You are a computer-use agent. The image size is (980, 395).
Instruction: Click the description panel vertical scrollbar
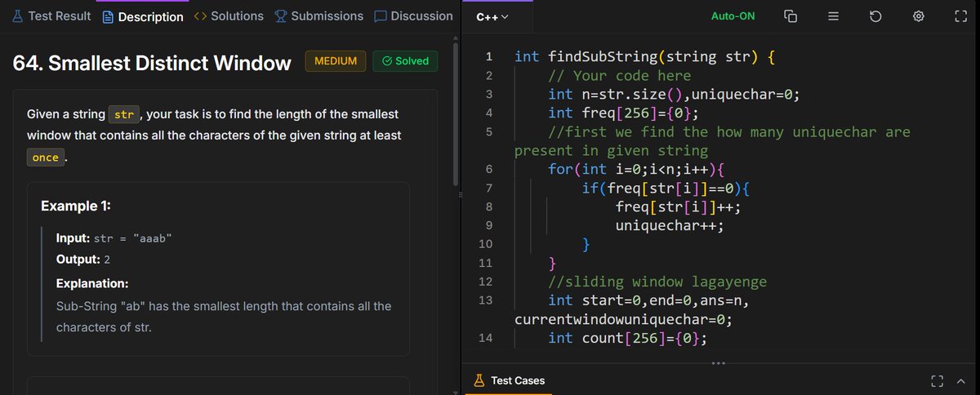tap(457, 114)
